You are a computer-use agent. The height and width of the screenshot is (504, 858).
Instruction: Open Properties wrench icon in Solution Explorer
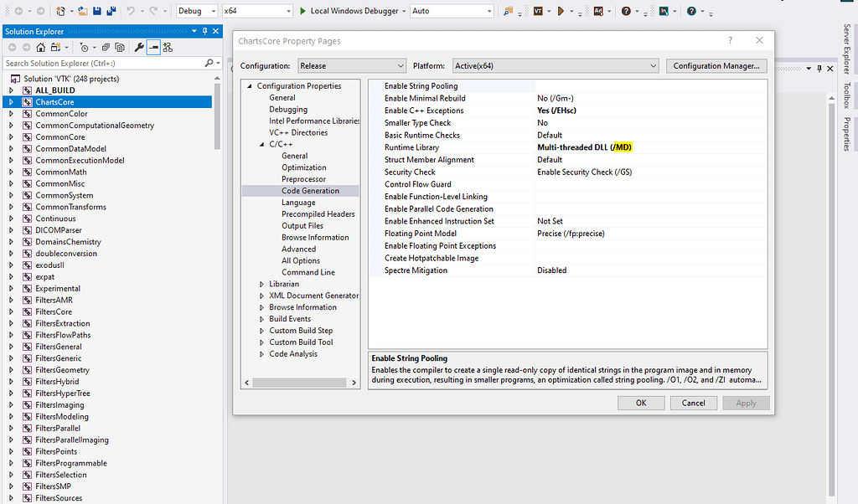click(x=139, y=48)
